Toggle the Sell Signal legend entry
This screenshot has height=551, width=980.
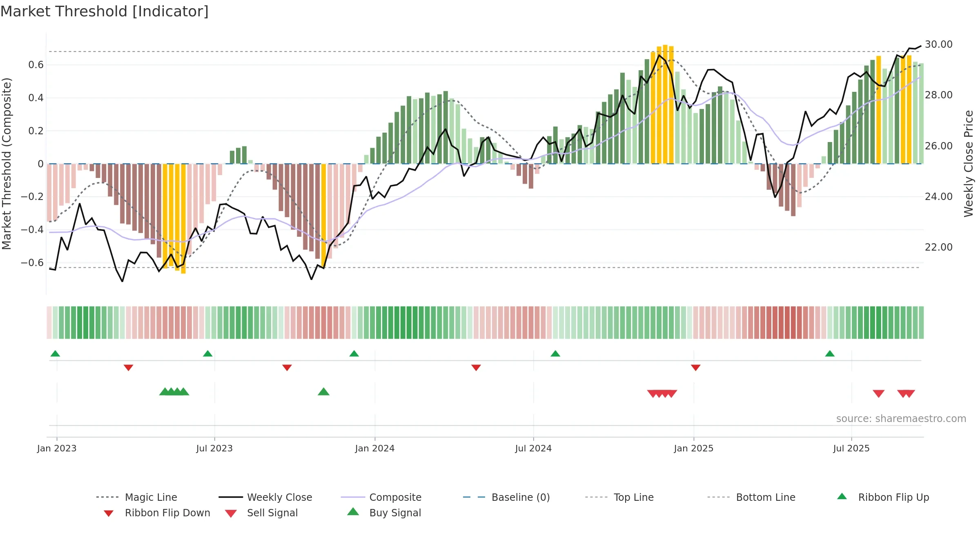tap(261, 513)
